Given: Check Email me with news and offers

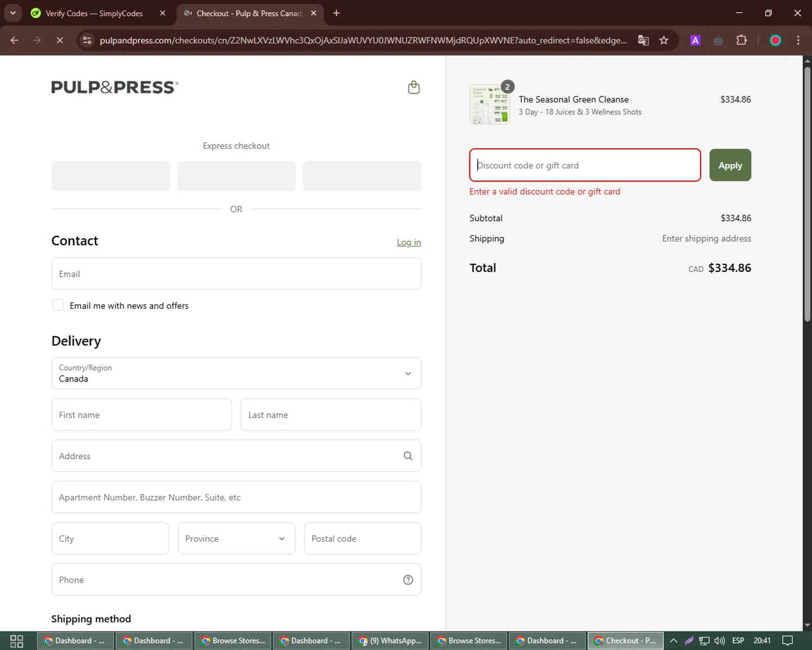Looking at the screenshot, I should coord(58,305).
